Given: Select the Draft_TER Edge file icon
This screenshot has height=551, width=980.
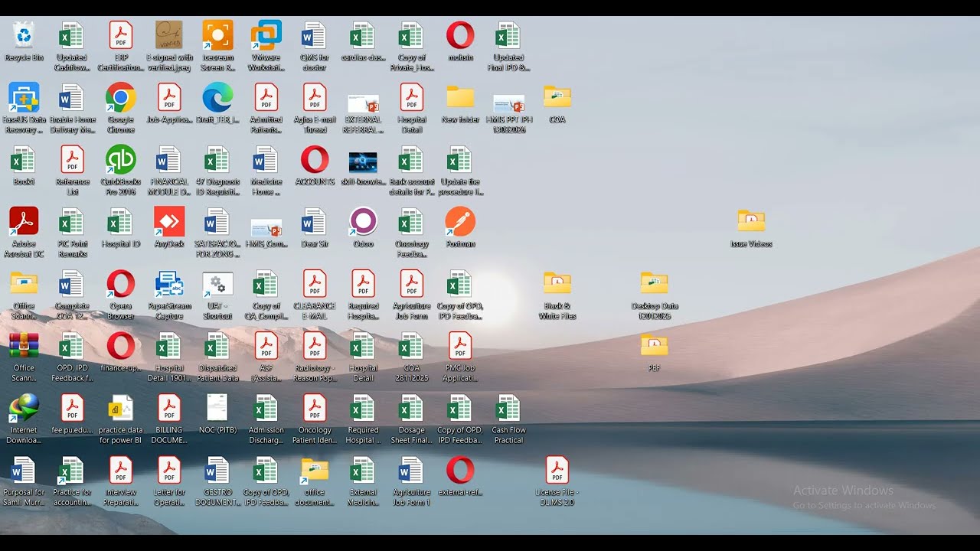Looking at the screenshot, I should point(217,97).
